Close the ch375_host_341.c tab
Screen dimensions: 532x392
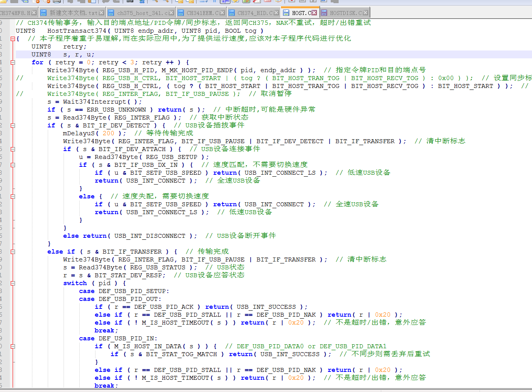click(171, 13)
